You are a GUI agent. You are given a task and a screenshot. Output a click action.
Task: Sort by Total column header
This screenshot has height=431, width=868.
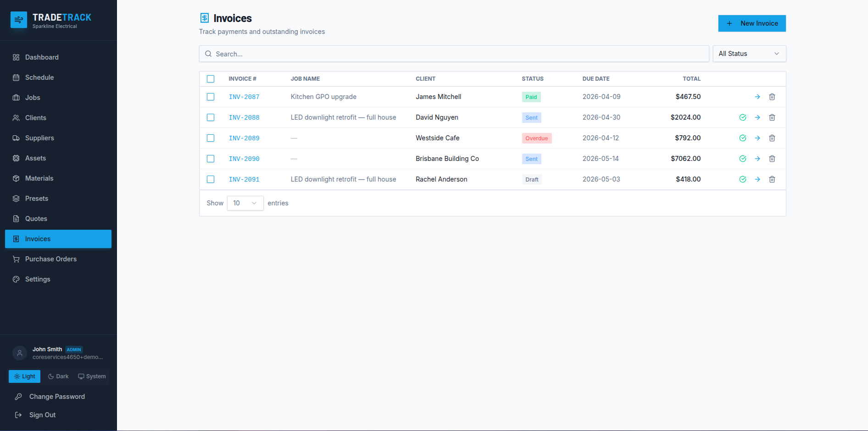click(691, 79)
